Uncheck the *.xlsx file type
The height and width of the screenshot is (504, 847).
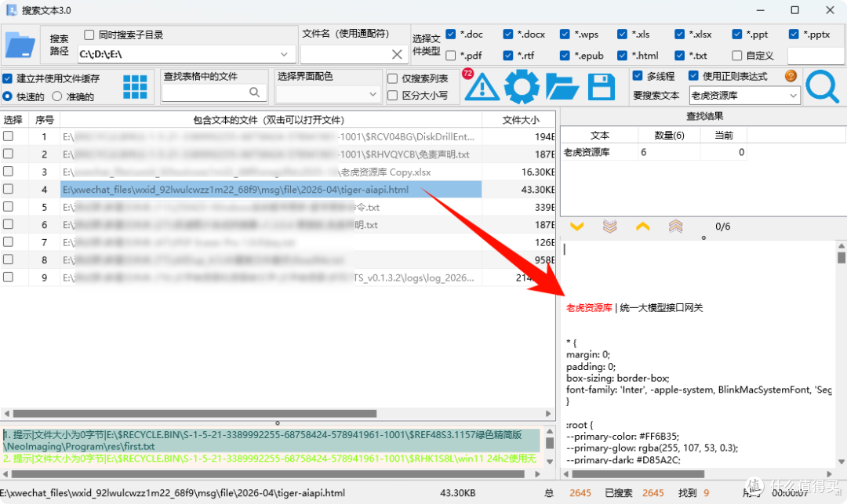click(x=679, y=34)
